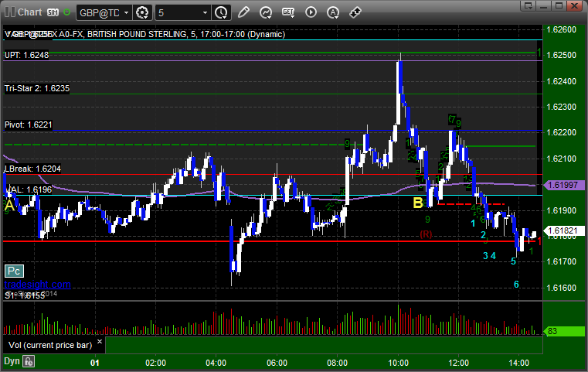Open the studies chart-line icon
The image size is (588, 372).
[x=266, y=12]
